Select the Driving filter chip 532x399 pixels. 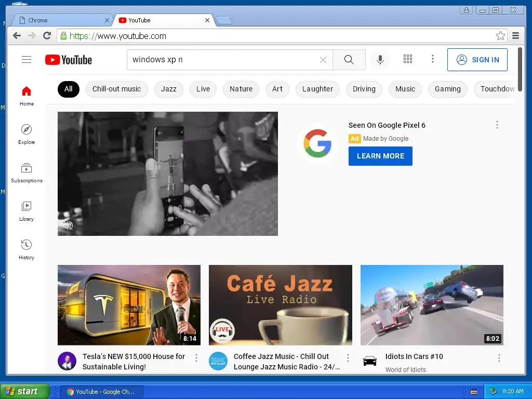pyautogui.click(x=364, y=89)
